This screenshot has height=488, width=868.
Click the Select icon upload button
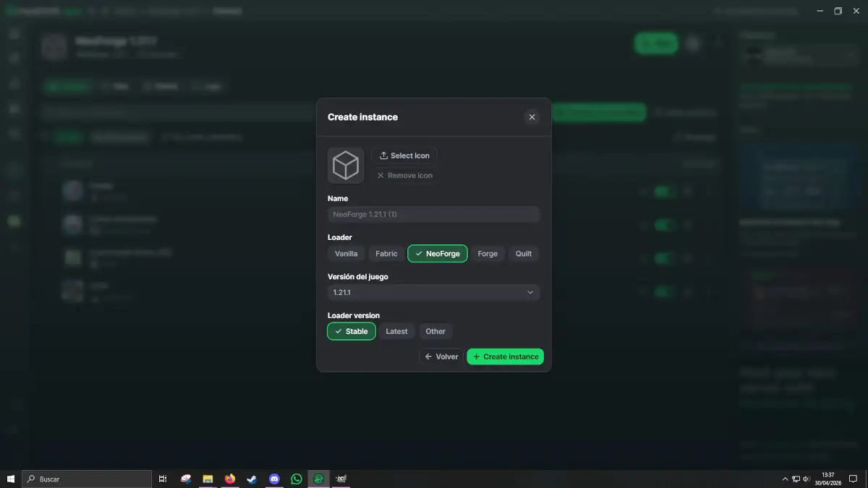point(404,155)
